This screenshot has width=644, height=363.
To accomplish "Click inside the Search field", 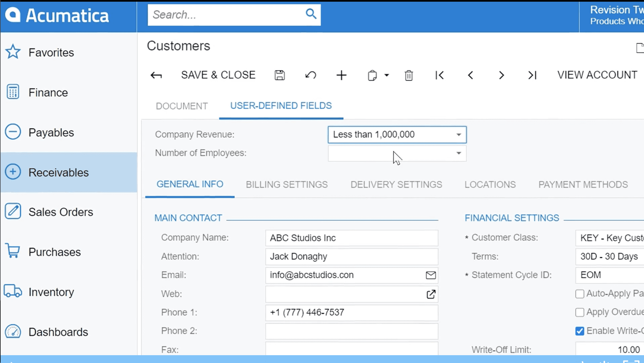I will pos(224,15).
